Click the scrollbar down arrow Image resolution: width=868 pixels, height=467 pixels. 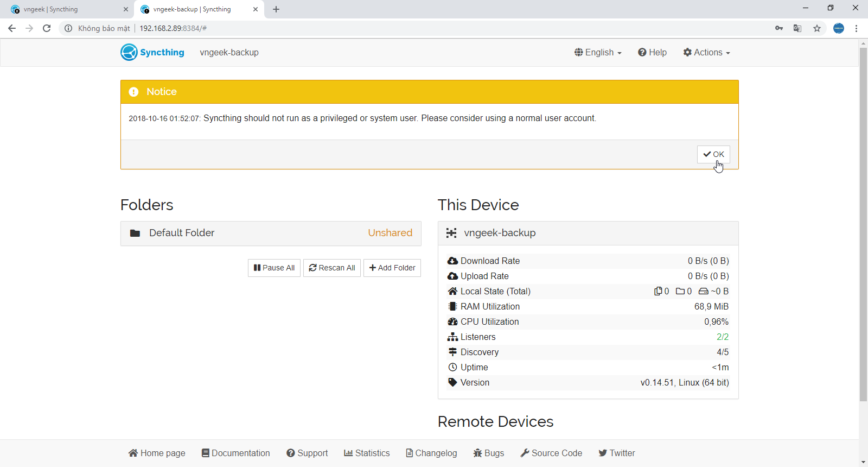coord(863,462)
